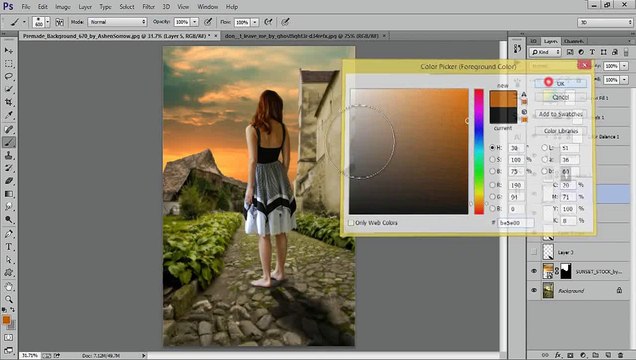
Task: Select the Crop tool
Action: click(x=9, y=102)
